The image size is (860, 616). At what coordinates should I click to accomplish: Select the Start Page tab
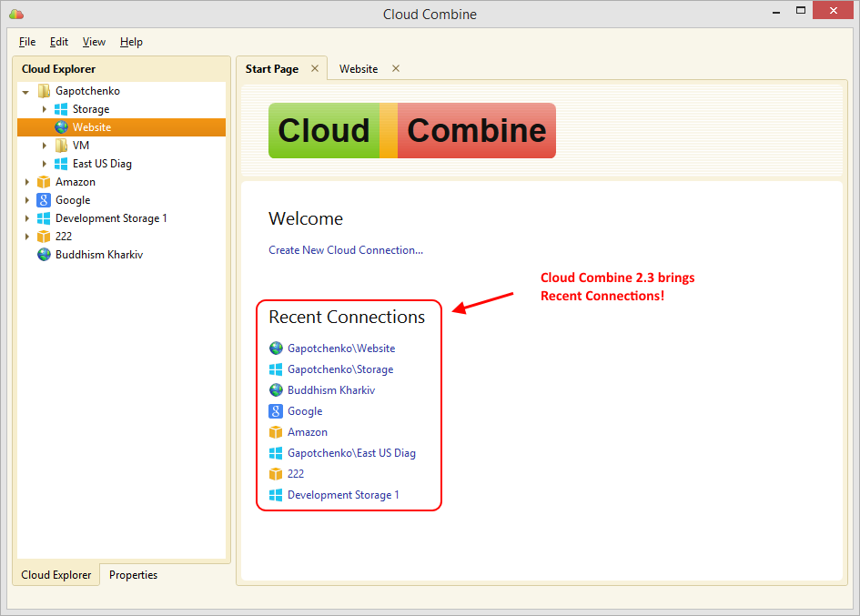(x=272, y=69)
